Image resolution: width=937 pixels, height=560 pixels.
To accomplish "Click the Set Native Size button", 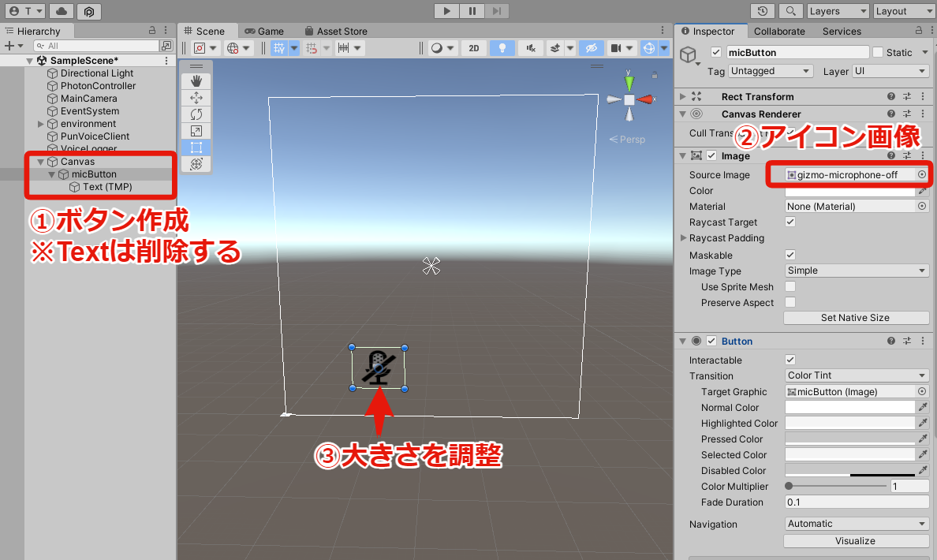I will 856,317.
